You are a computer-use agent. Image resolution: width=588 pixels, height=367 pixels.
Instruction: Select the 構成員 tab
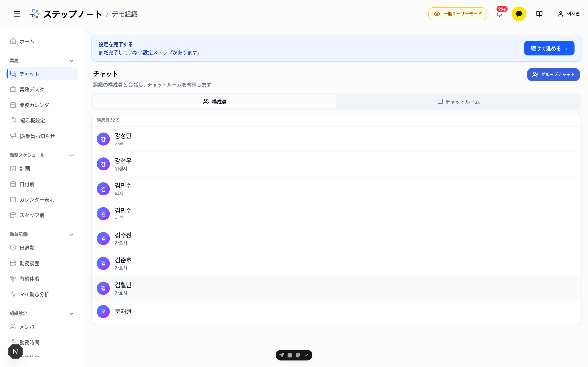(215, 102)
